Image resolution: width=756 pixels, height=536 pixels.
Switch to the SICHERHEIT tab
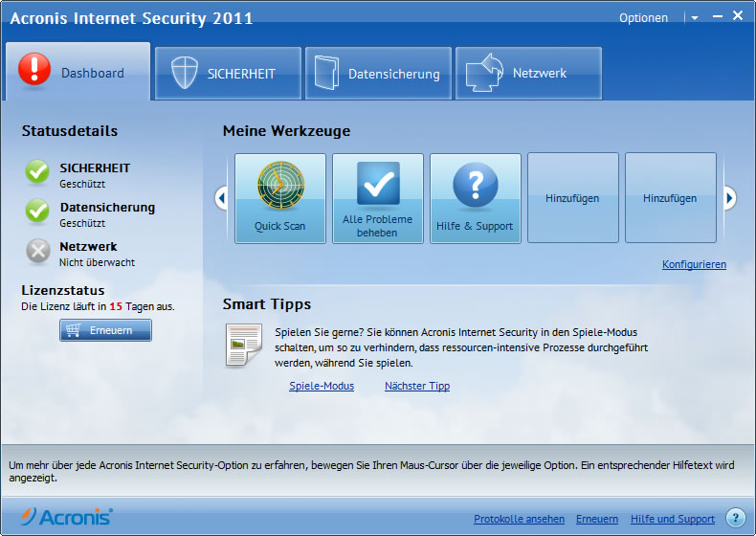point(229,73)
